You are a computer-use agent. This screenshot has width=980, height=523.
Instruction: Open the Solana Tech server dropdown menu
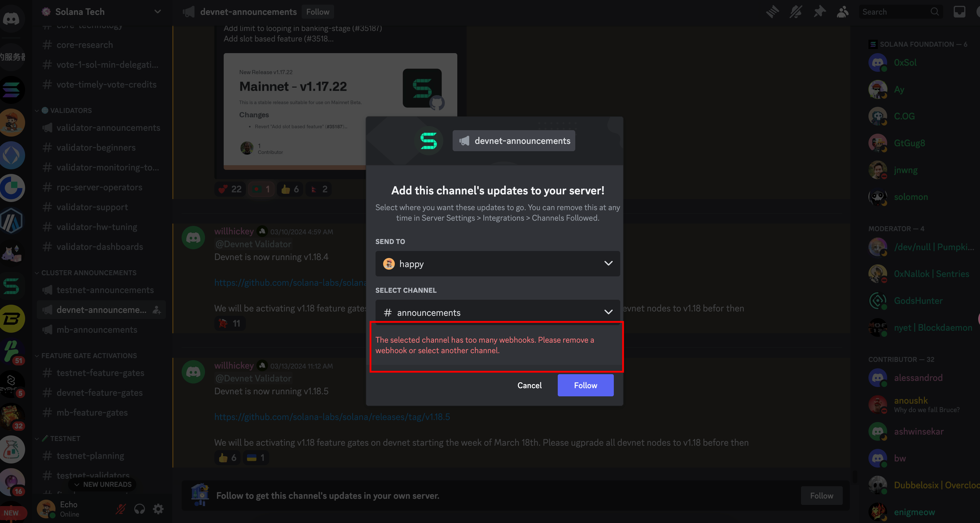point(102,12)
